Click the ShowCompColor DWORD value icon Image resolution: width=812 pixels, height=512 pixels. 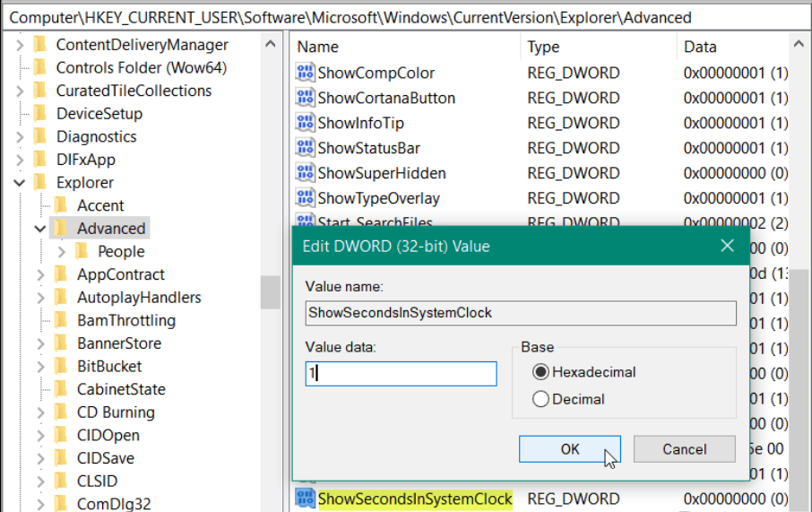pos(306,73)
